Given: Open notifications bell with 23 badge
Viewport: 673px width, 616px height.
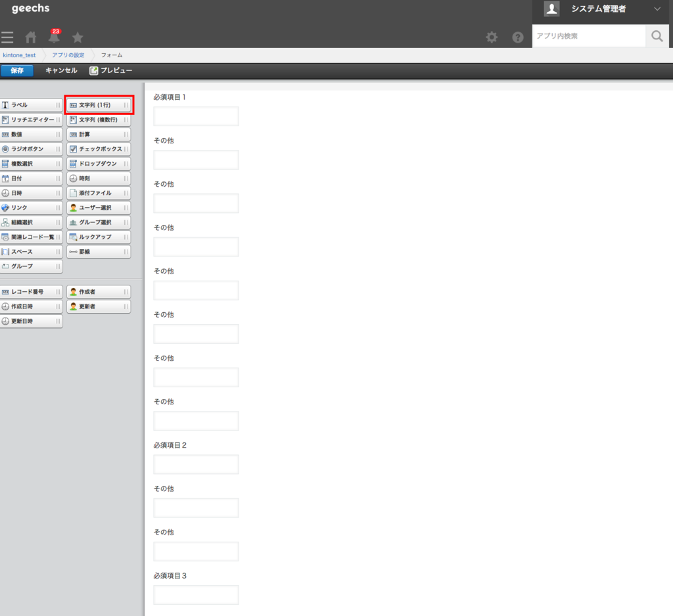Looking at the screenshot, I should [x=54, y=37].
